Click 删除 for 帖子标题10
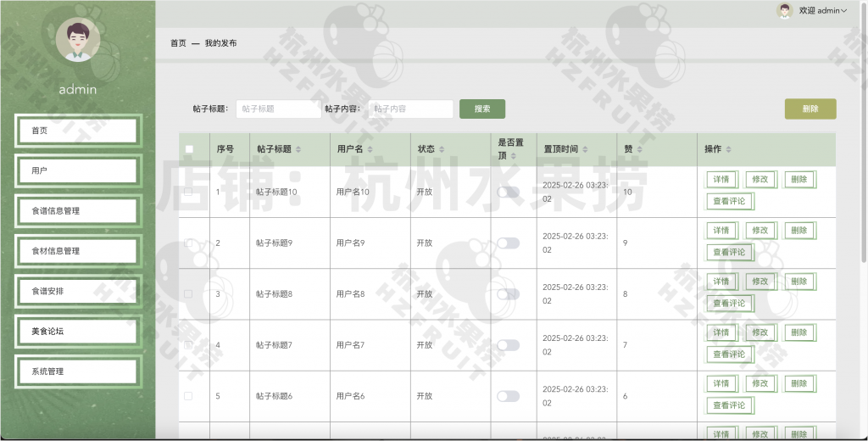868x441 pixels. [798, 180]
